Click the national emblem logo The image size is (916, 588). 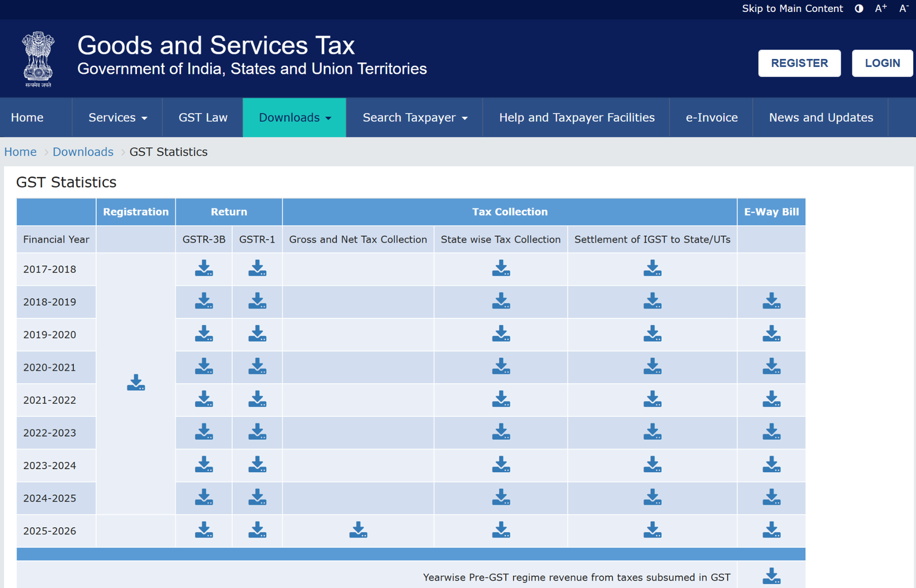coord(38,58)
